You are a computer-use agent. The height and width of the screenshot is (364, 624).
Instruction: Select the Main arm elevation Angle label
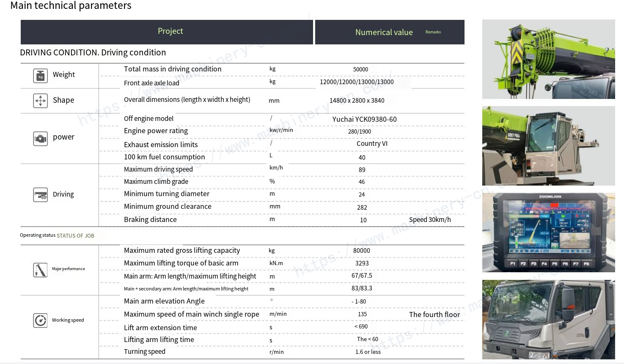[164, 301]
